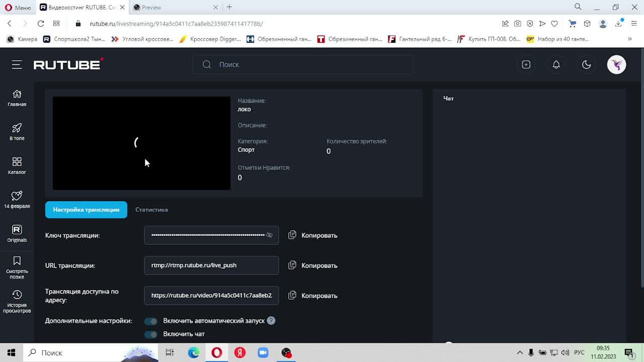
Task: Open browser snapshot camera icon
Action: pyautogui.click(x=517, y=24)
